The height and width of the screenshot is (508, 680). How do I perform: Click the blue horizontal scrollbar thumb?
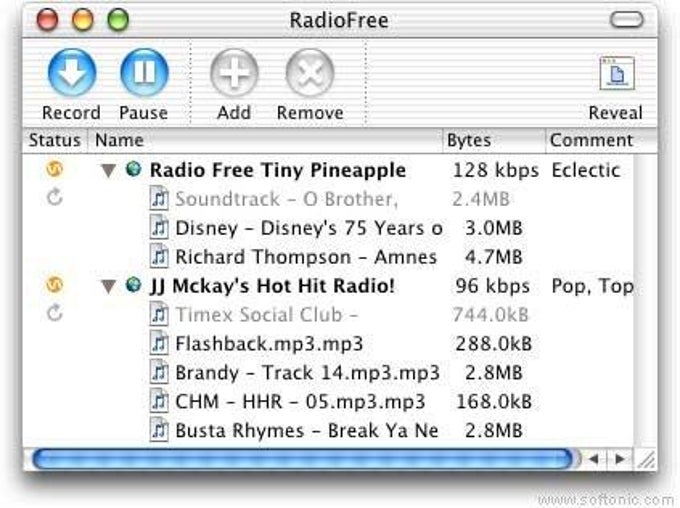click(303, 459)
